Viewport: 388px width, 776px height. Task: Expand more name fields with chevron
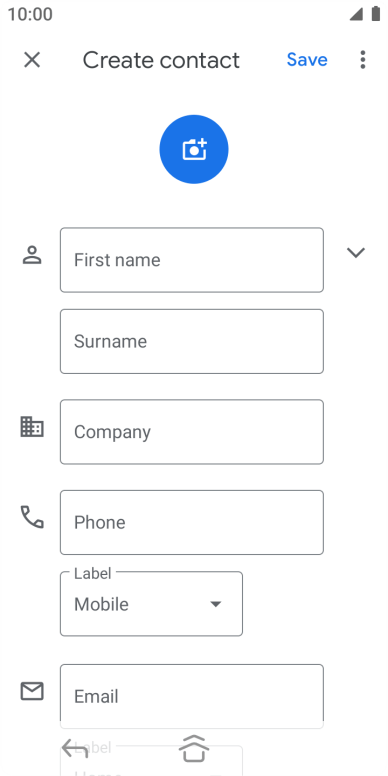pos(356,253)
